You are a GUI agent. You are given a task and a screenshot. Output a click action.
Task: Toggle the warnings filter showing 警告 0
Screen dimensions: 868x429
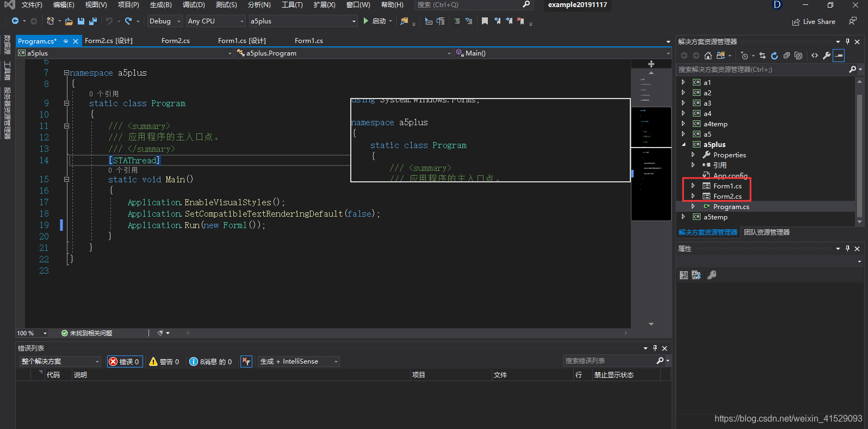164,361
